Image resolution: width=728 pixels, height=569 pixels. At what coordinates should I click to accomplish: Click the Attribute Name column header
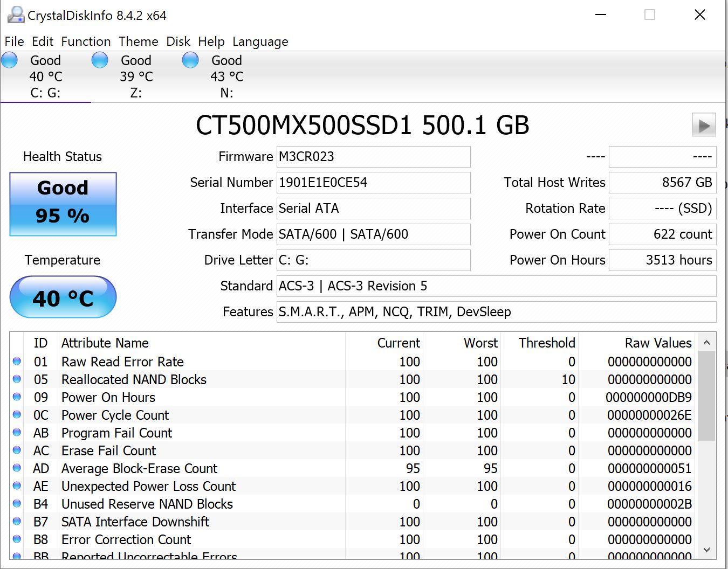coord(202,343)
